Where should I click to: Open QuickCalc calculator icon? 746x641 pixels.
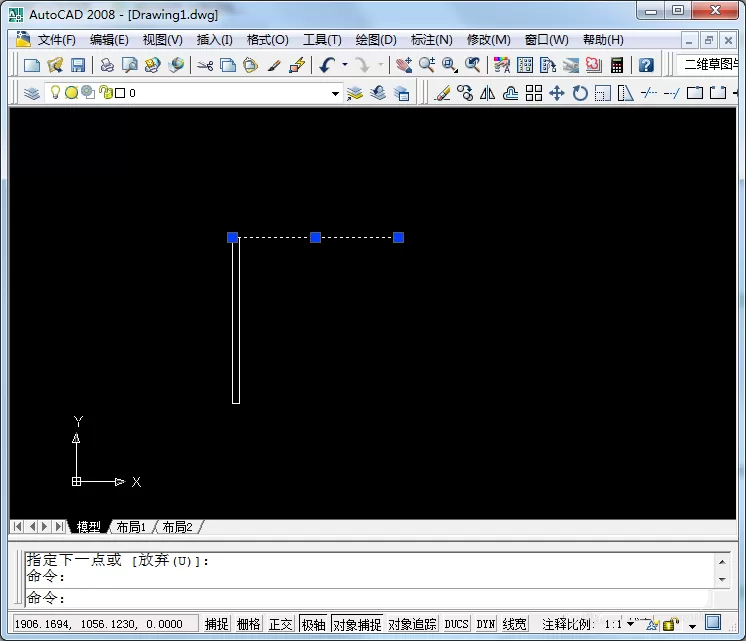point(617,65)
